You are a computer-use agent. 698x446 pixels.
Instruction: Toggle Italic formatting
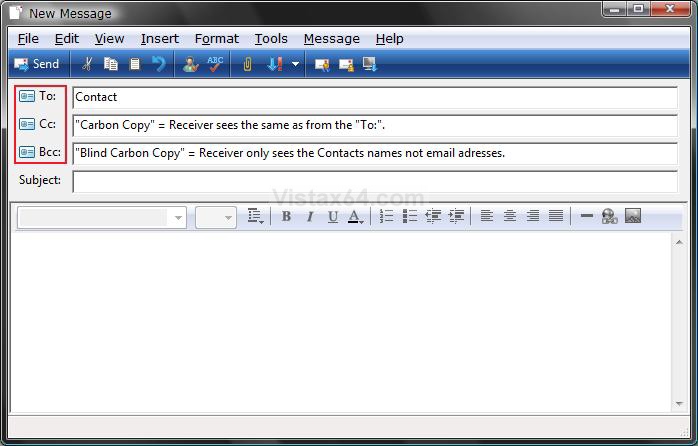(309, 216)
